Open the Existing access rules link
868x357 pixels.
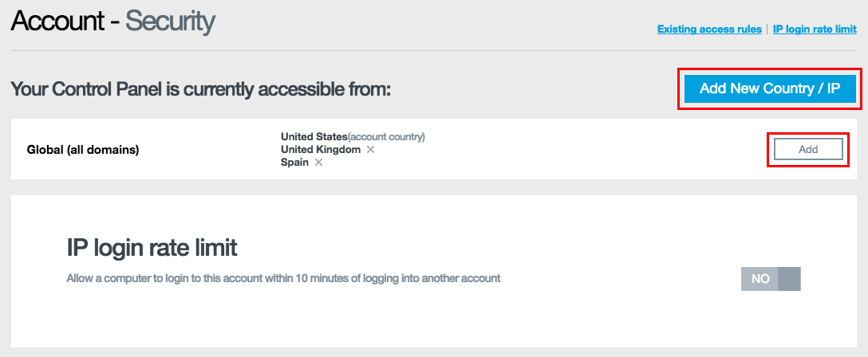[709, 29]
